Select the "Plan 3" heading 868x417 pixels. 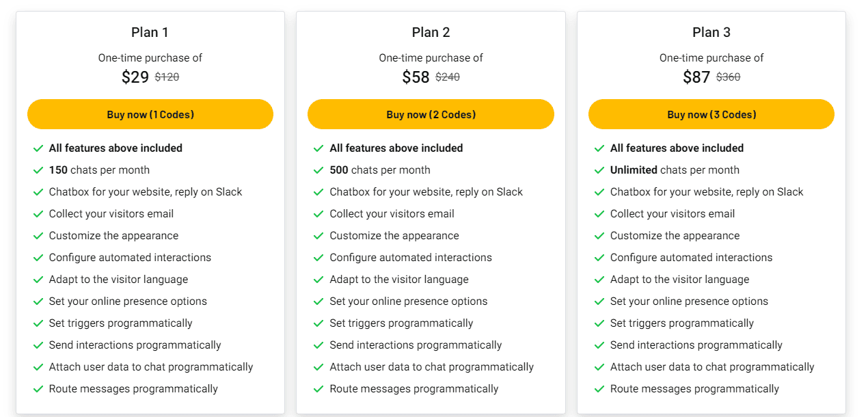pos(711,31)
